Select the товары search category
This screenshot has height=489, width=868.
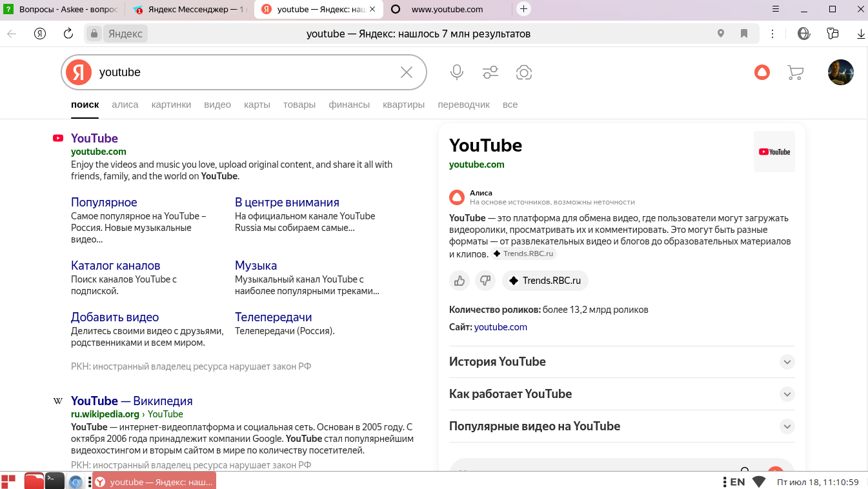299,105
